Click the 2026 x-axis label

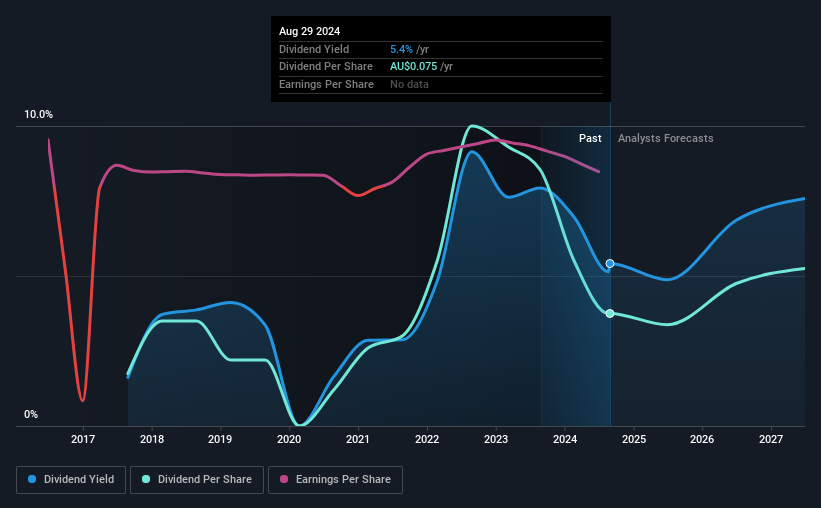[x=702, y=439]
